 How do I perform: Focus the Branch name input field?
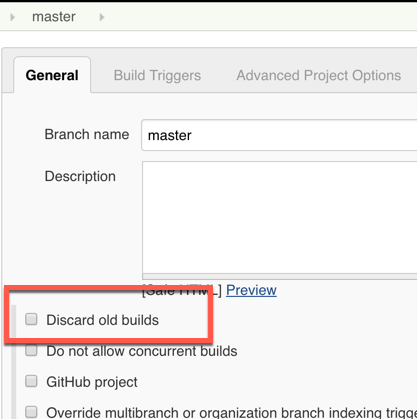pos(279,135)
